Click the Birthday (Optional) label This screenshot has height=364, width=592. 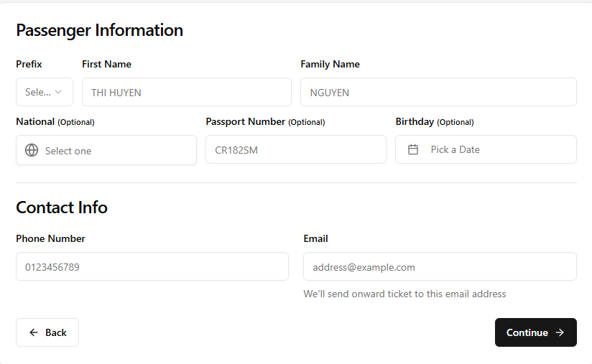tap(435, 122)
